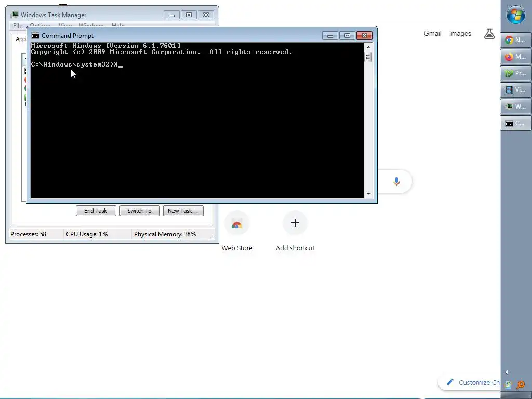Click the Add shortcut plus icon
Viewport: 532px width, 399px height.
(295, 223)
